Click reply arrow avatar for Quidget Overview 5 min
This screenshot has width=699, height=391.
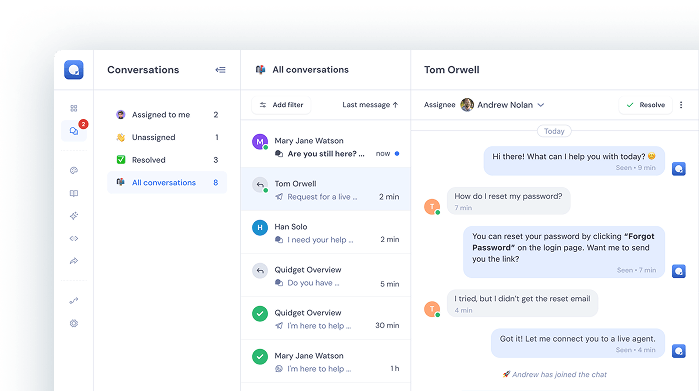(260, 271)
